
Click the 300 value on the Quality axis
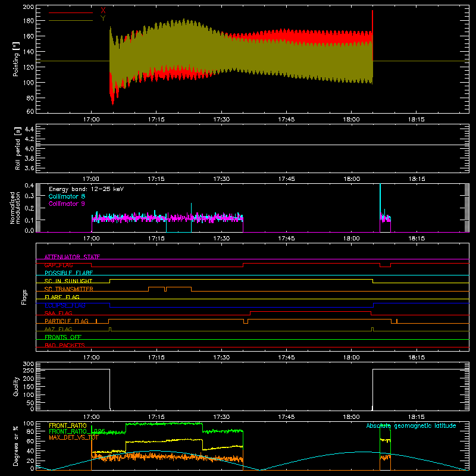(x=28, y=364)
